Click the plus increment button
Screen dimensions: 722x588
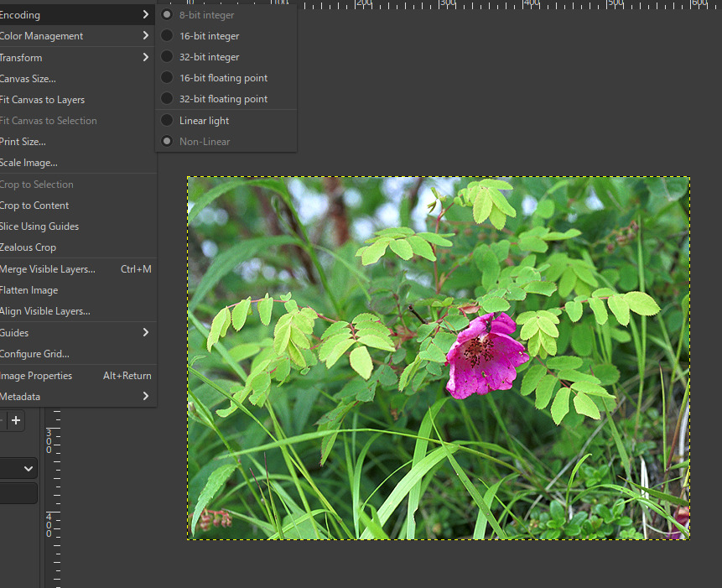15,420
